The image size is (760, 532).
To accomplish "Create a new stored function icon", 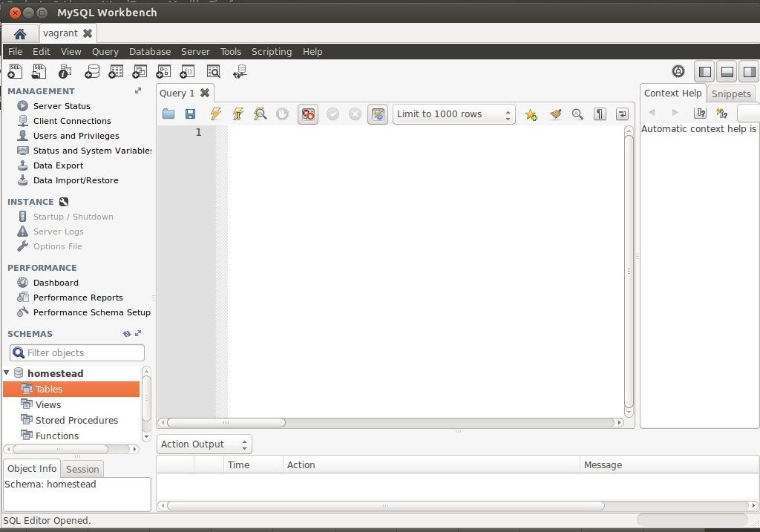I will click(187, 71).
